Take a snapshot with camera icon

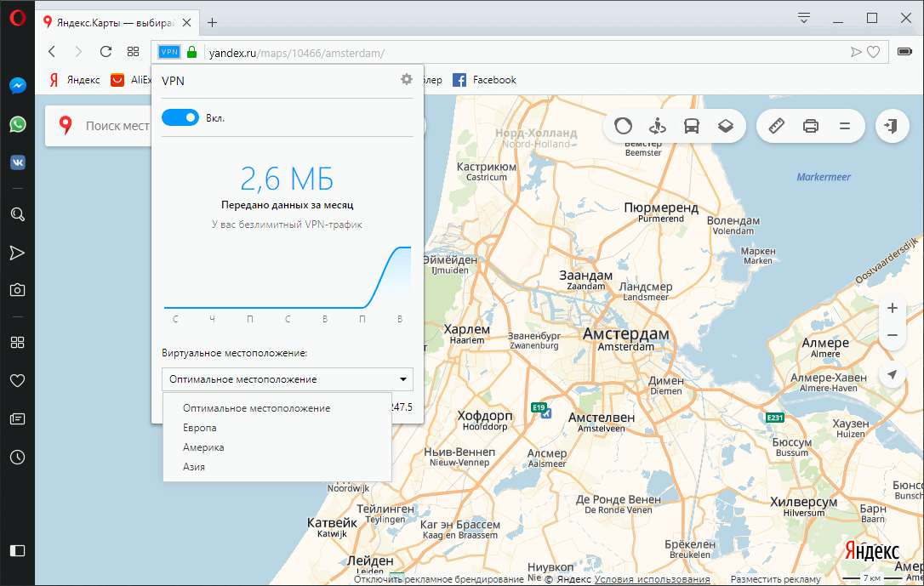point(18,290)
